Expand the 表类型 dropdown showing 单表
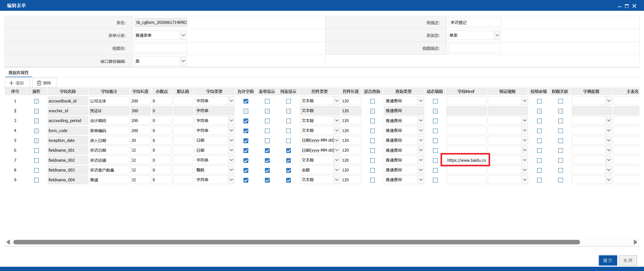The width and height of the screenshot is (644, 271). click(474, 35)
